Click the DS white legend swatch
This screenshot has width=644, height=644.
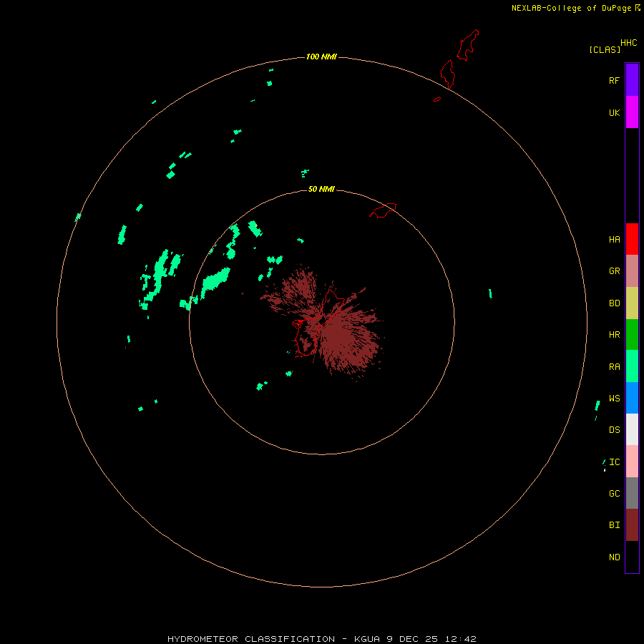click(632, 429)
